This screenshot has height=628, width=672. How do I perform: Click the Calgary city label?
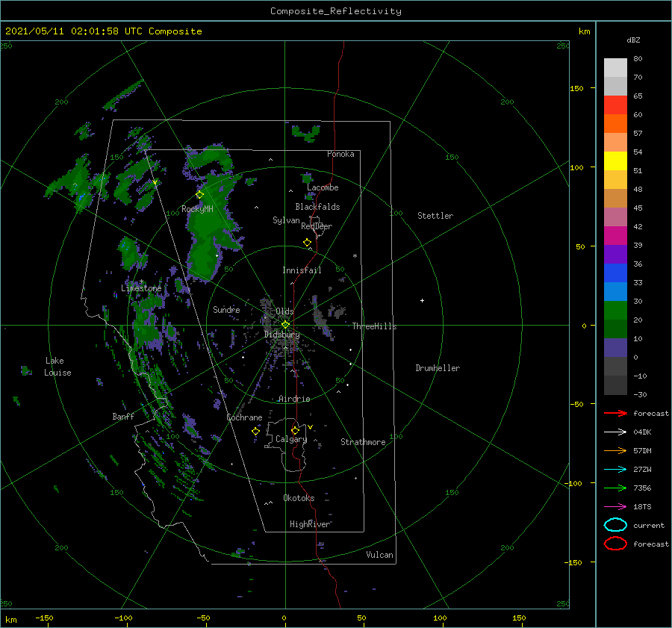pos(291,439)
